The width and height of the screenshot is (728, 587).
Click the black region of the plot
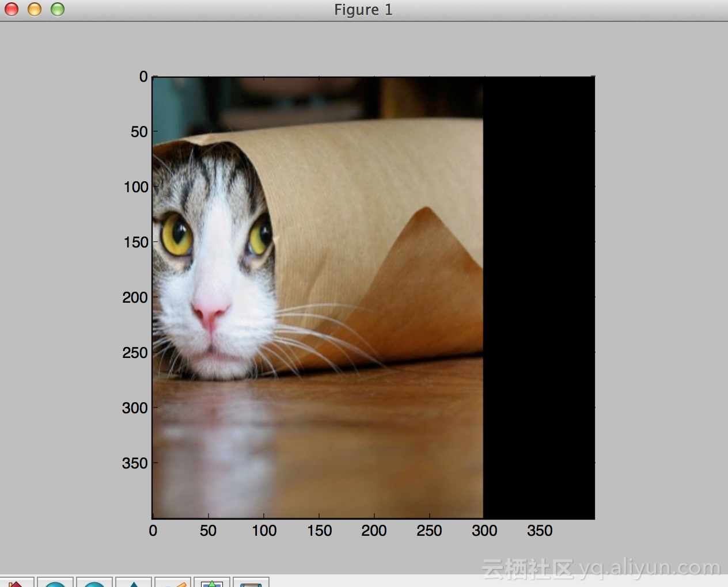539,298
